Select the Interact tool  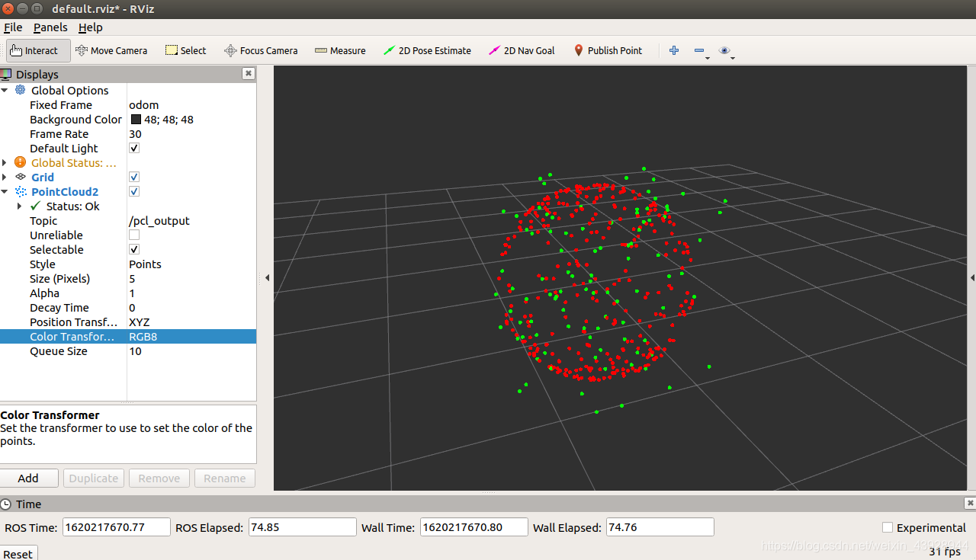38,50
